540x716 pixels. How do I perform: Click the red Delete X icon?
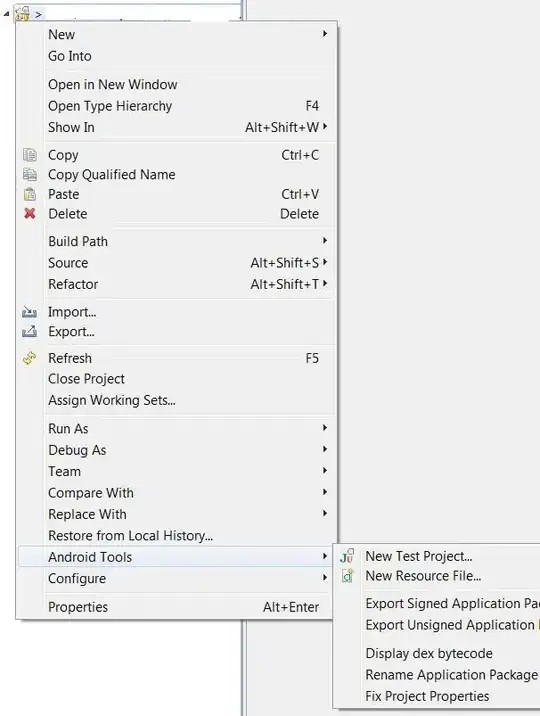click(x=30, y=213)
